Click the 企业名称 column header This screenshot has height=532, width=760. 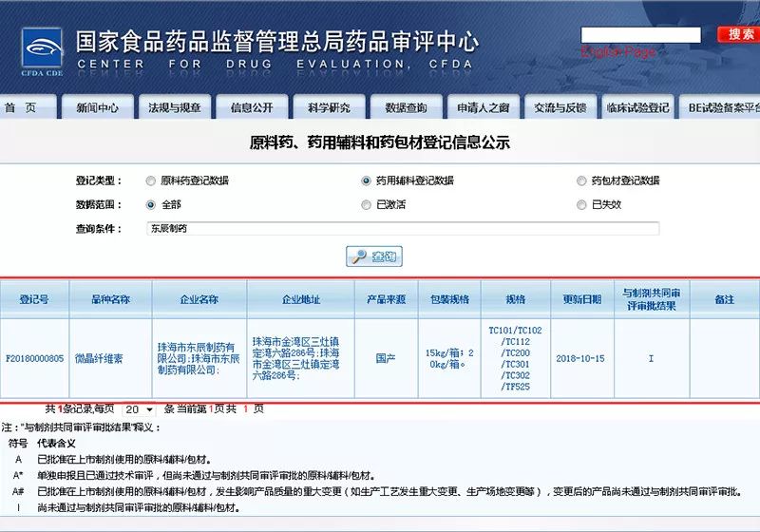[x=199, y=299]
